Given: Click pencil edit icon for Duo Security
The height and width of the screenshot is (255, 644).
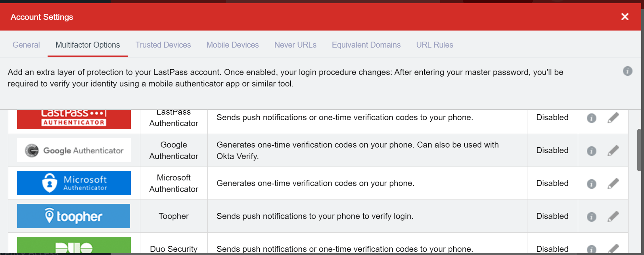Looking at the screenshot, I should point(613,249).
